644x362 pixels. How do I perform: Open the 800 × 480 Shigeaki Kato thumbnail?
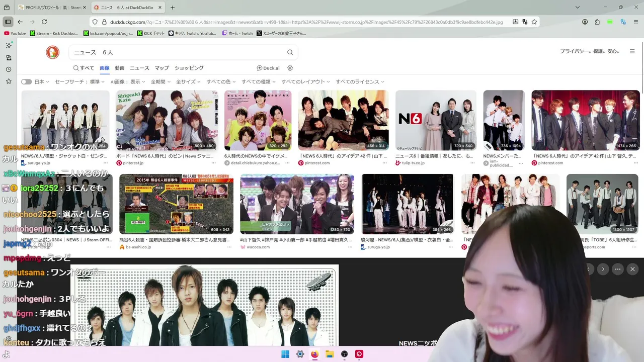(167, 120)
